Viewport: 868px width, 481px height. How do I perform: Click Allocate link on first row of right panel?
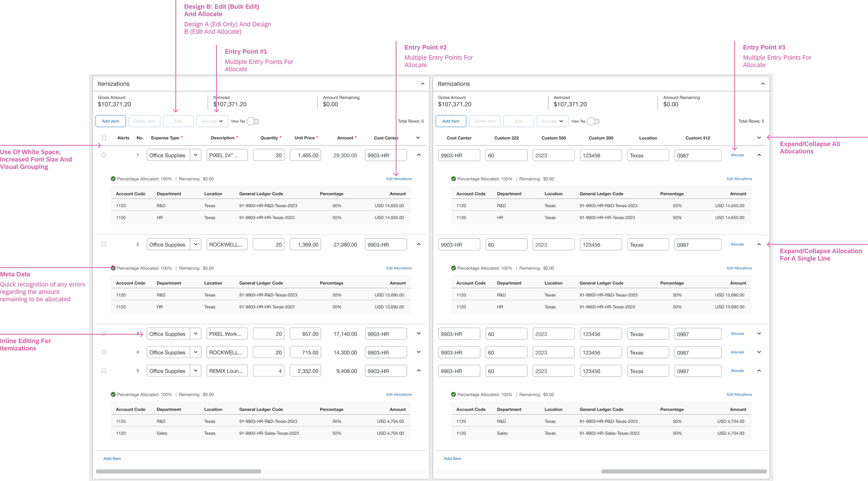pos(737,155)
